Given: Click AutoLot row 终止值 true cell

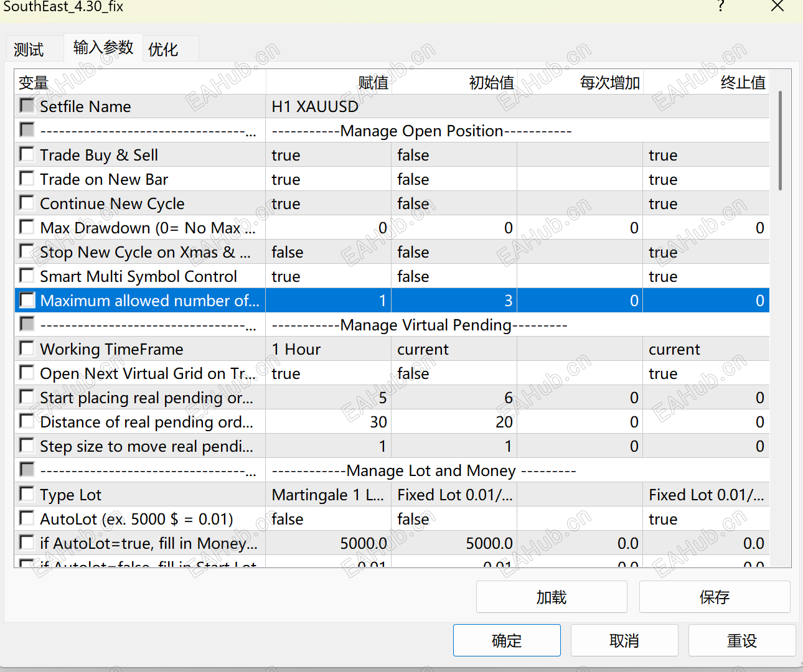Looking at the screenshot, I should pos(707,519).
